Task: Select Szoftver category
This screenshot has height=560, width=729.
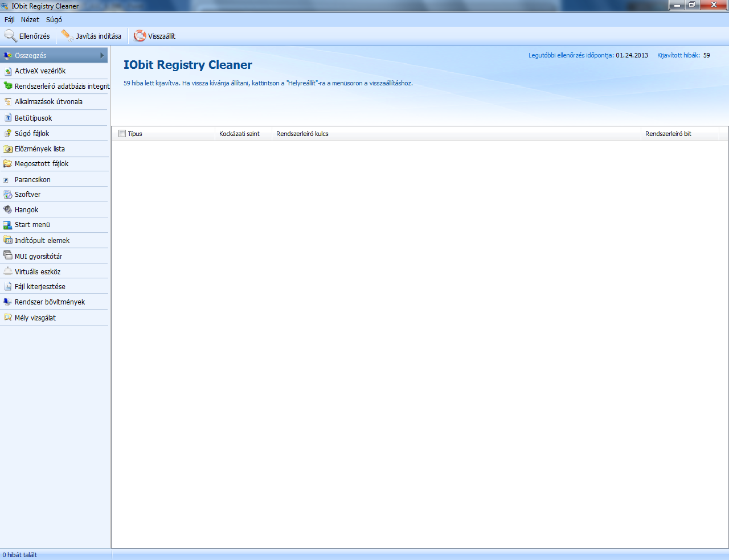Action: pos(55,194)
